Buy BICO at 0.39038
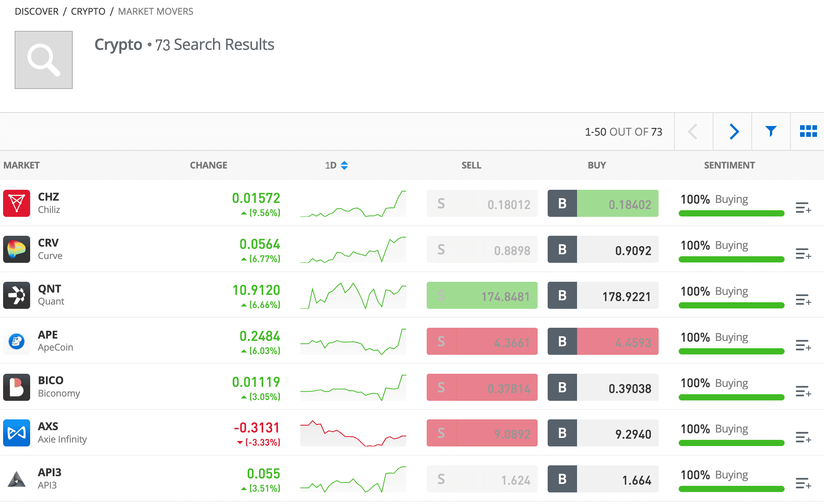Image resolution: width=824 pixels, height=504 pixels. (x=603, y=387)
